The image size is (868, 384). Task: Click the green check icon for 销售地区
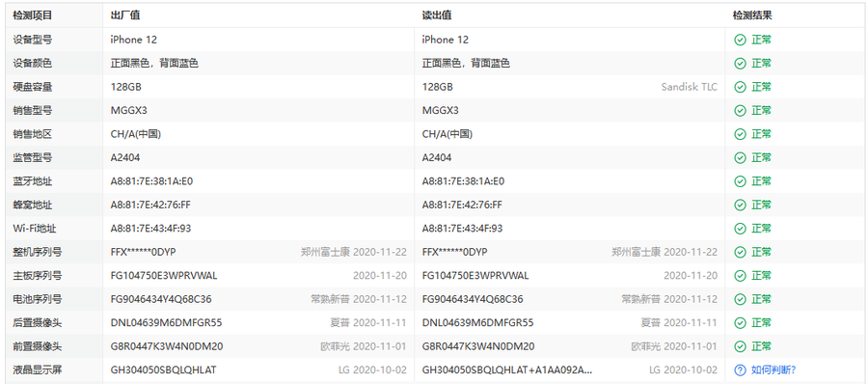click(740, 134)
